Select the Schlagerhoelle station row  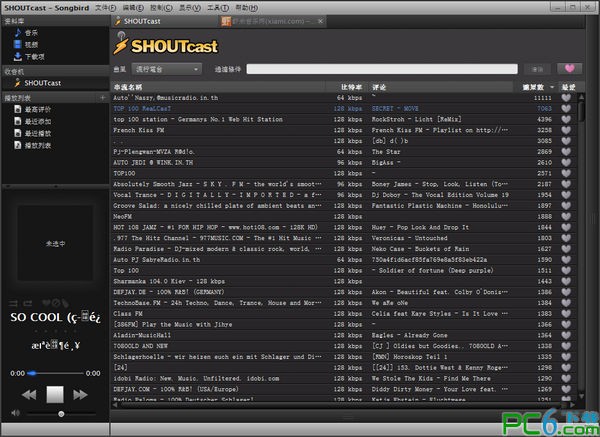pyautogui.click(x=344, y=357)
